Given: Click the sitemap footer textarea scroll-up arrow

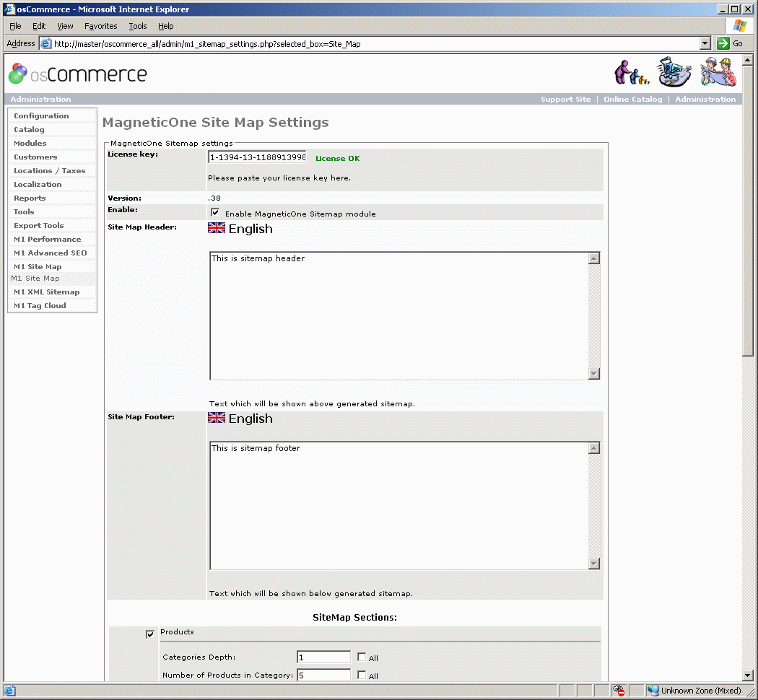Looking at the screenshot, I should [x=594, y=448].
